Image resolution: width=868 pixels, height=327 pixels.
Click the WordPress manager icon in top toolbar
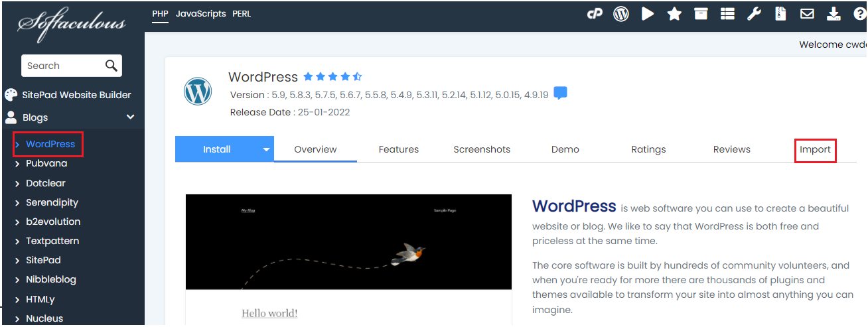point(621,14)
